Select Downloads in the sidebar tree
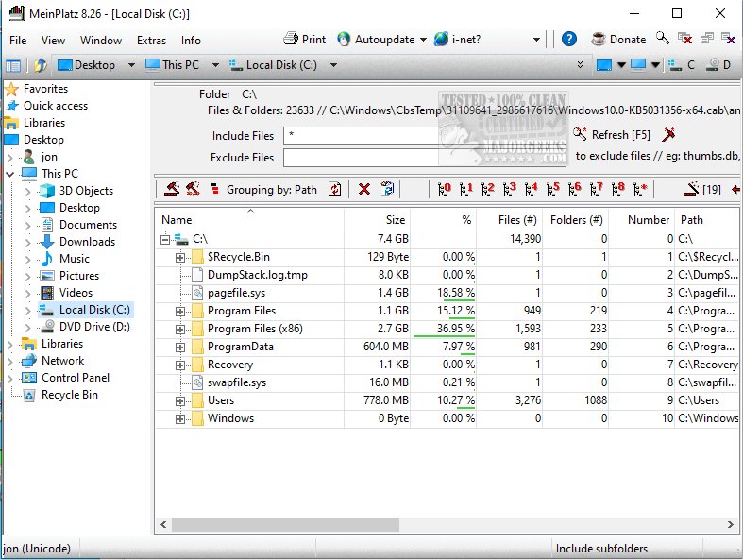The width and height of the screenshot is (743, 560). click(x=87, y=242)
